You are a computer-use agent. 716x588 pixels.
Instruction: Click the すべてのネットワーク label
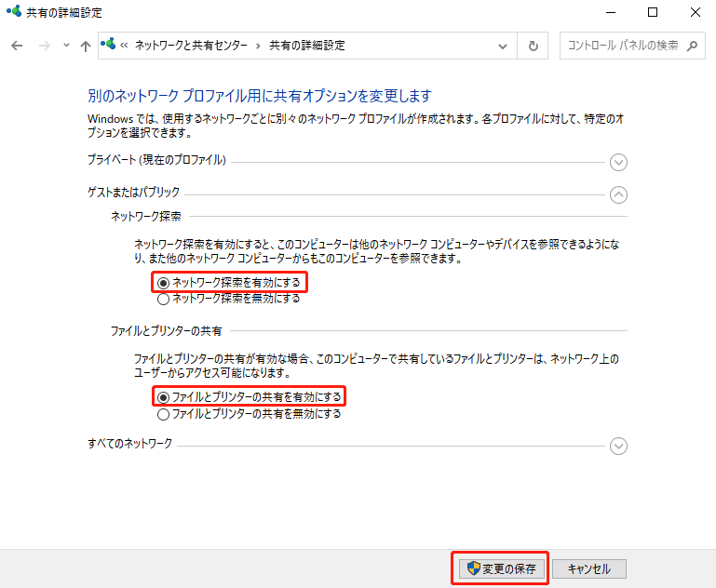pyautogui.click(x=129, y=444)
